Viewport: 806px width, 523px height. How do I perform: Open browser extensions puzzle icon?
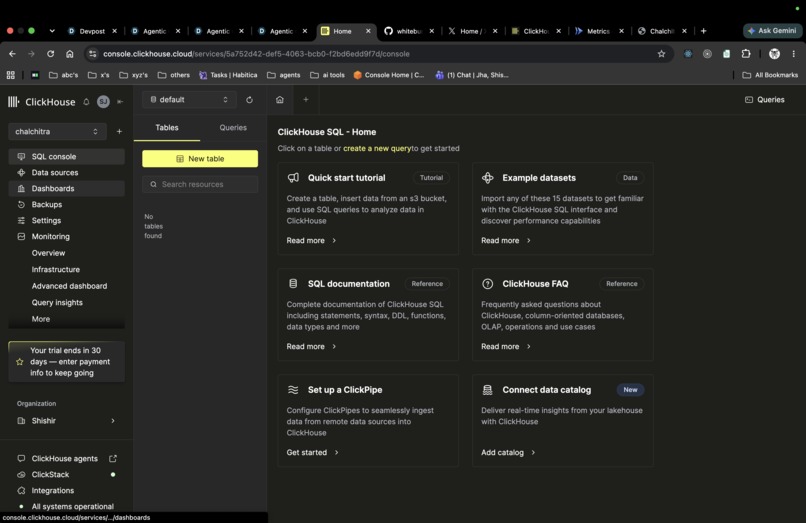tap(746, 53)
